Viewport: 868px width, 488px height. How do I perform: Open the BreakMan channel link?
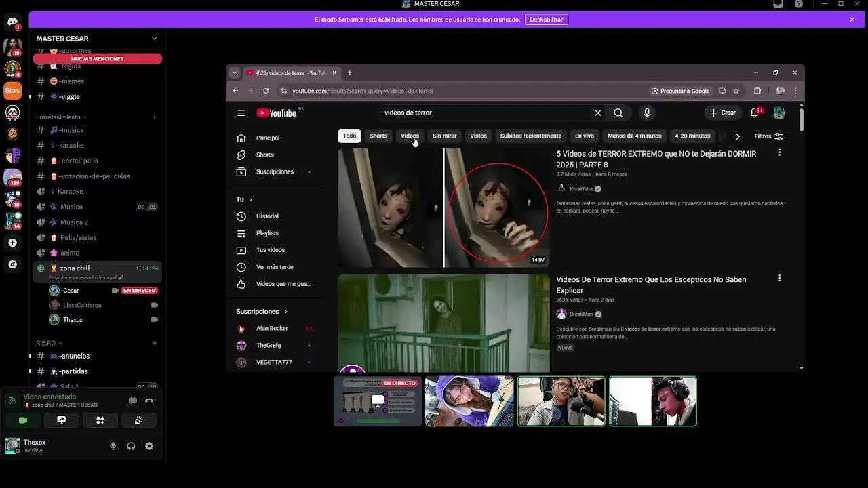pos(582,314)
